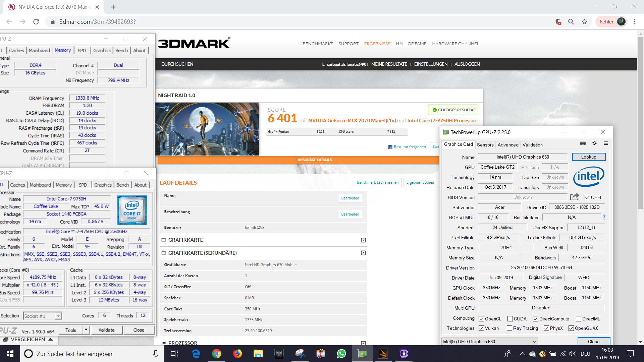
Task: Open the browser zoom magnifier icon
Action: [x=571, y=22]
